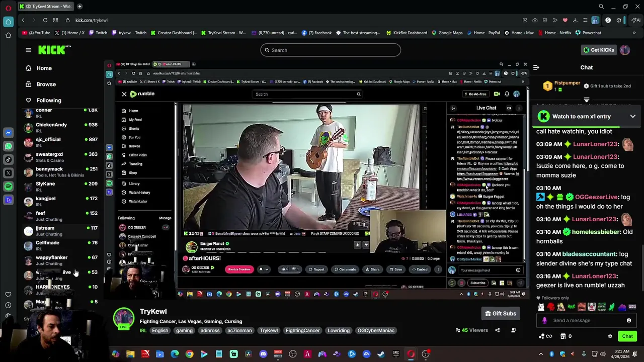Click Share in Rumble window
The width and height of the screenshot is (644, 362).
373,269
